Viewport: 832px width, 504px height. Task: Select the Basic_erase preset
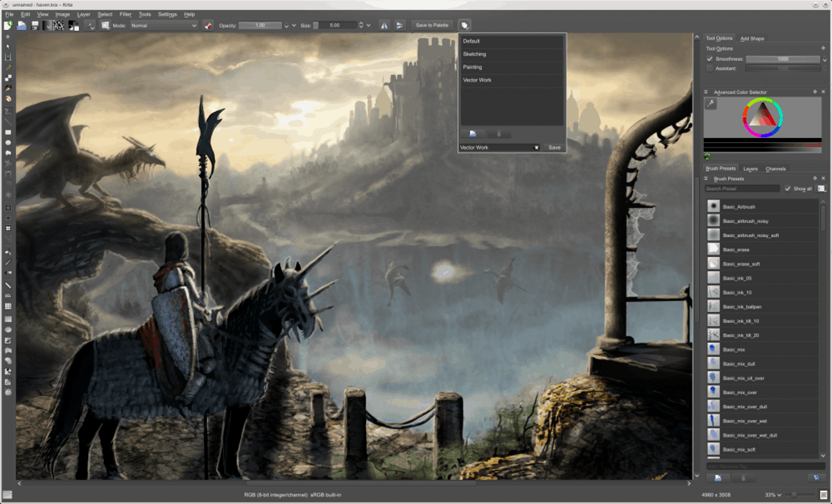763,249
